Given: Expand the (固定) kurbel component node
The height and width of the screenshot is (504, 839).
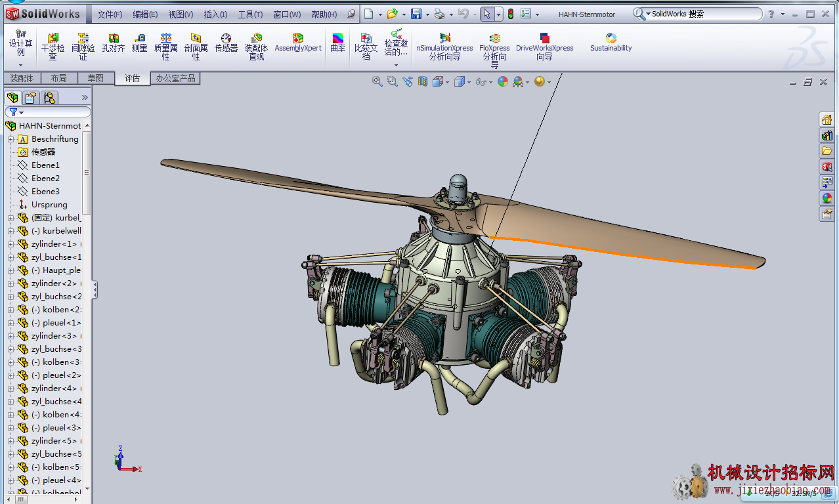Looking at the screenshot, I should [x=11, y=218].
